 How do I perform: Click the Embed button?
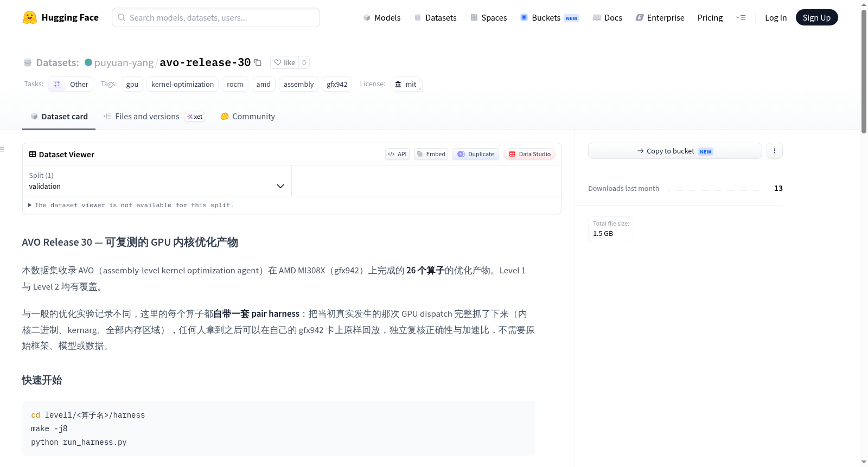431,154
